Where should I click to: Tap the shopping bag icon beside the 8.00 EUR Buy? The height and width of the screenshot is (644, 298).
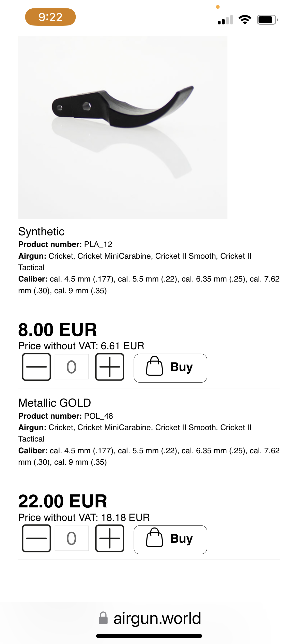[154, 366]
